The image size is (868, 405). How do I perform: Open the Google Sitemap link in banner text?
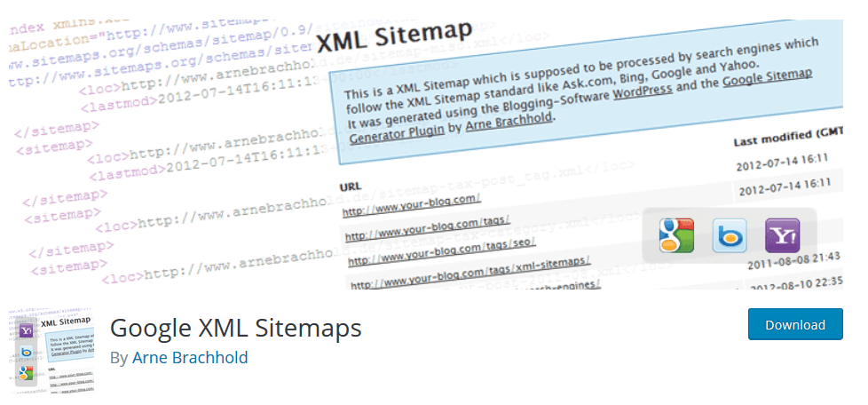pyautogui.click(x=767, y=81)
